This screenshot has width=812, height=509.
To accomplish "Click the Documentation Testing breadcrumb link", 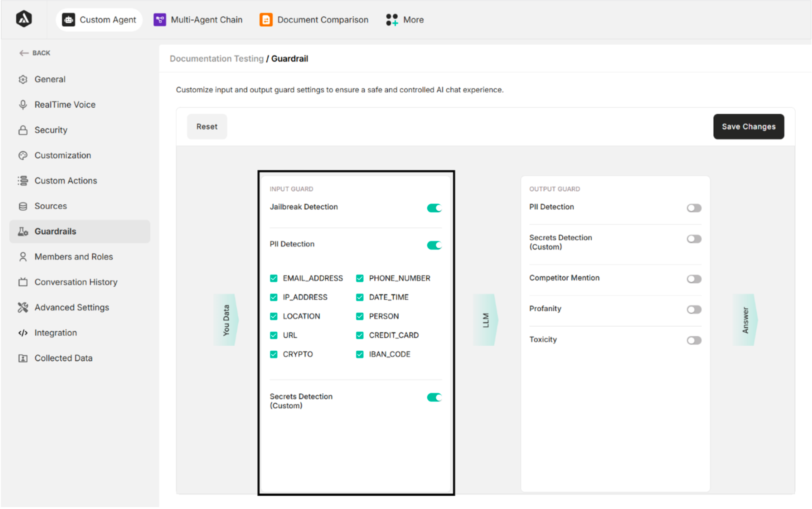I will point(216,59).
